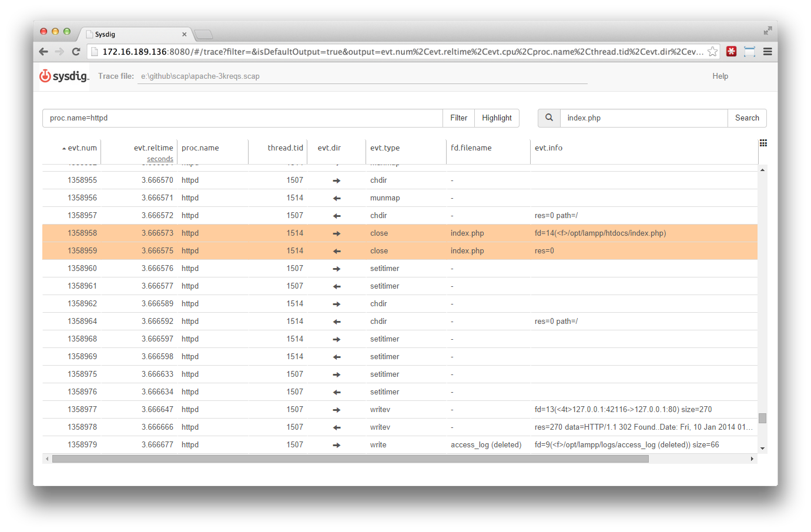Click the browser address bar URL
Screen dimensions: 811x532
pos(403,52)
